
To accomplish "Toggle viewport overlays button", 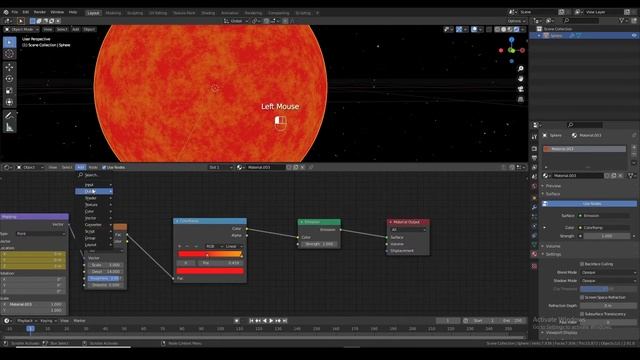I will click(x=474, y=29).
